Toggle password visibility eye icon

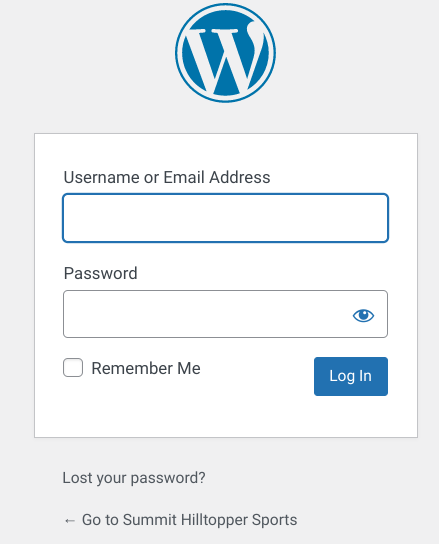(x=363, y=315)
